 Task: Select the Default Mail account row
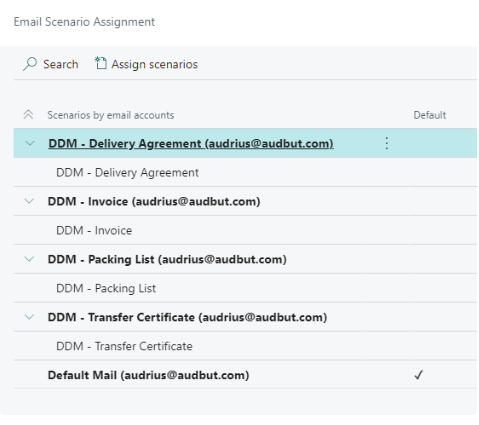245,375
